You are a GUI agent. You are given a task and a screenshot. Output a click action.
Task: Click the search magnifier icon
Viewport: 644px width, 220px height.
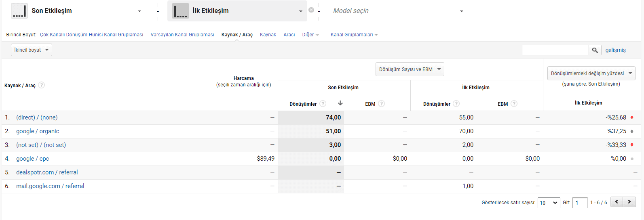[x=595, y=50]
